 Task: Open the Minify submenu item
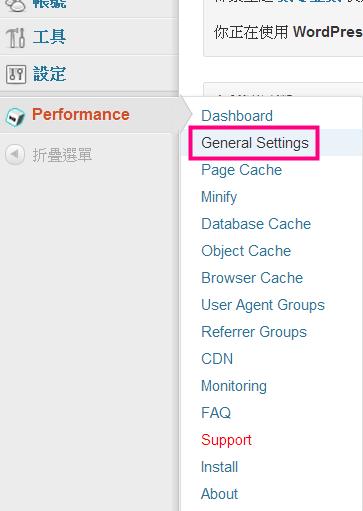(x=219, y=197)
